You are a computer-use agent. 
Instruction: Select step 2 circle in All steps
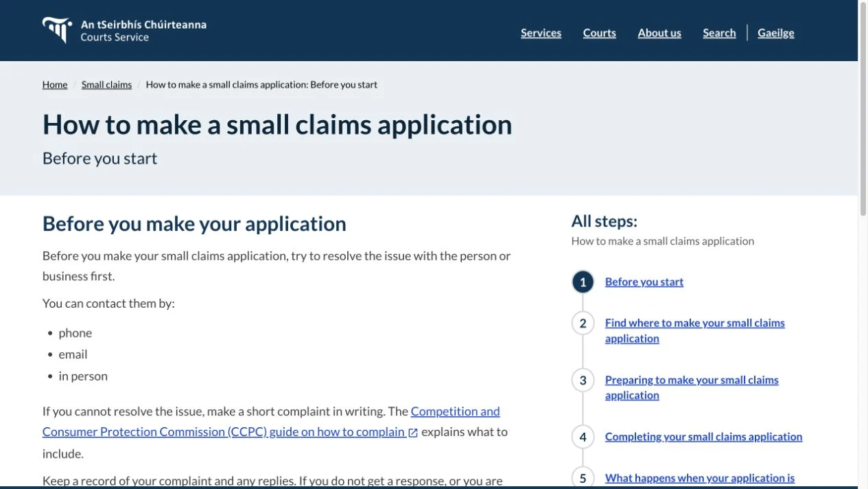click(x=583, y=323)
